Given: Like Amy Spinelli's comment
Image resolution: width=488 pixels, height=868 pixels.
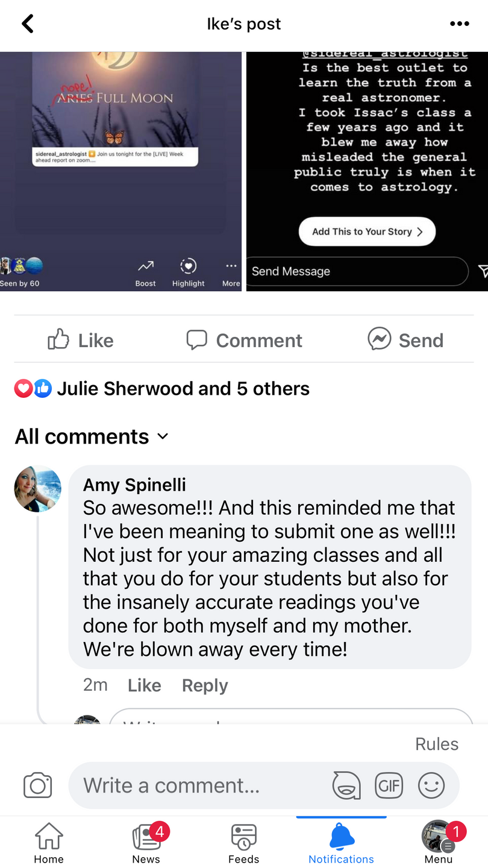Looking at the screenshot, I should [145, 685].
